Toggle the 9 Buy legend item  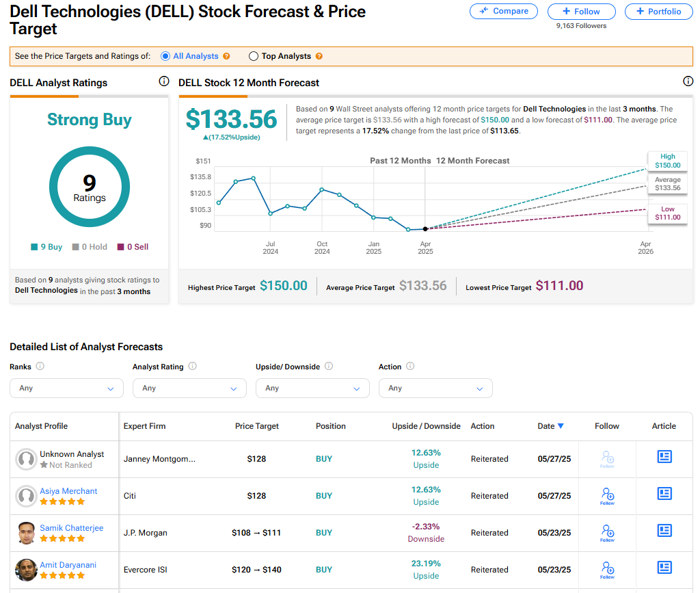point(46,247)
